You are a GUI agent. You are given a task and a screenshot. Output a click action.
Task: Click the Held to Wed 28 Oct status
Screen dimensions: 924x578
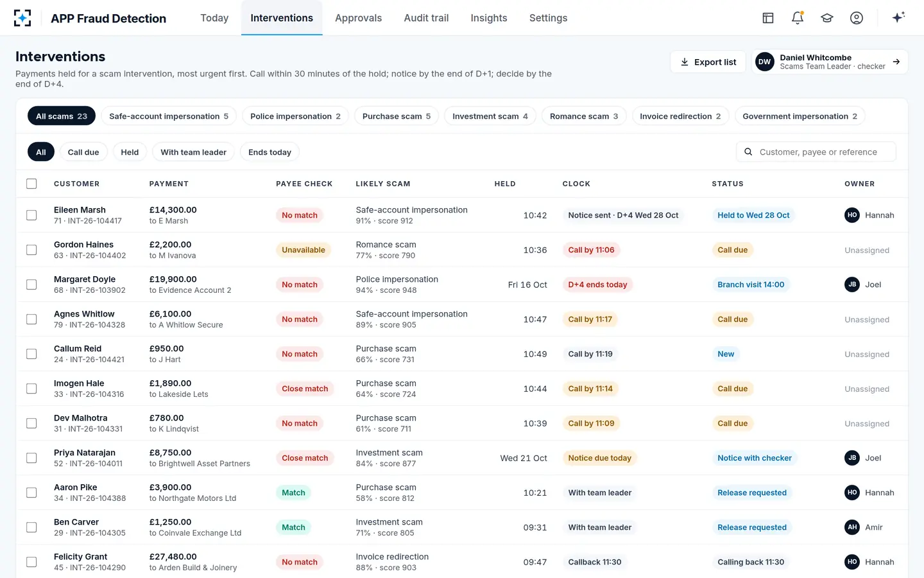[x=753, y=215]
